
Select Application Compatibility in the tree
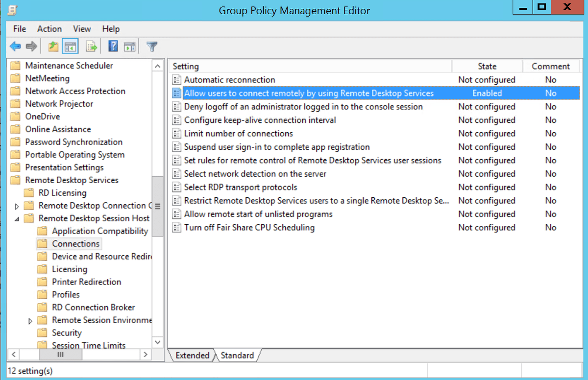pos(100,231)
